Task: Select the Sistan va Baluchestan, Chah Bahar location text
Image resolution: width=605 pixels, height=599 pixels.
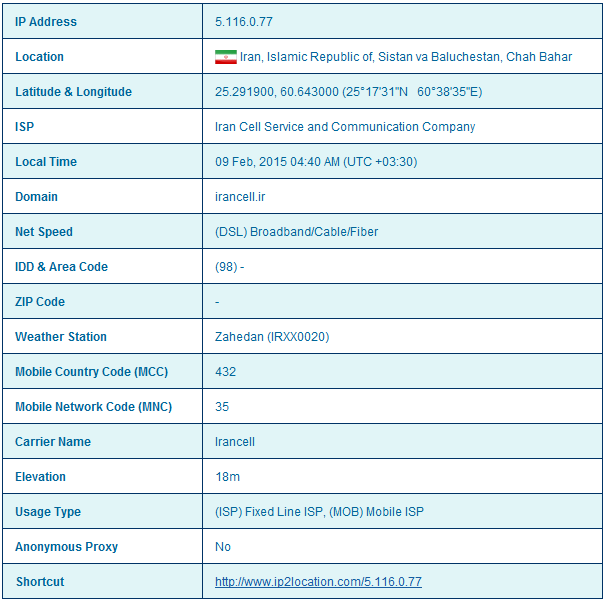Action: [475, 57]
